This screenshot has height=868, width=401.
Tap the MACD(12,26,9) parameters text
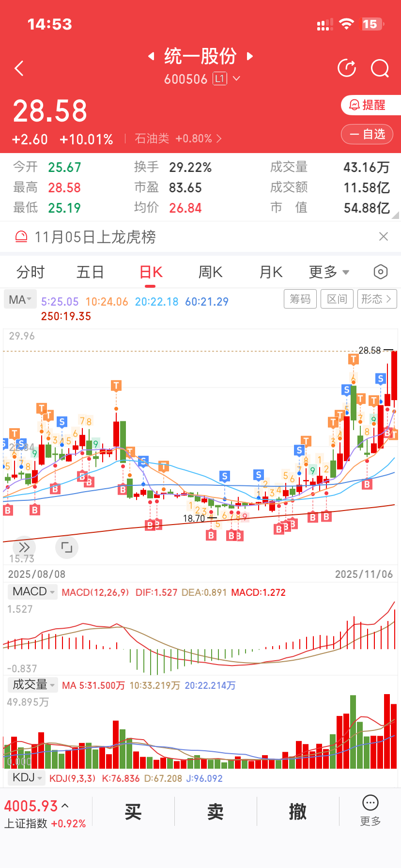(x=95, y=592)
